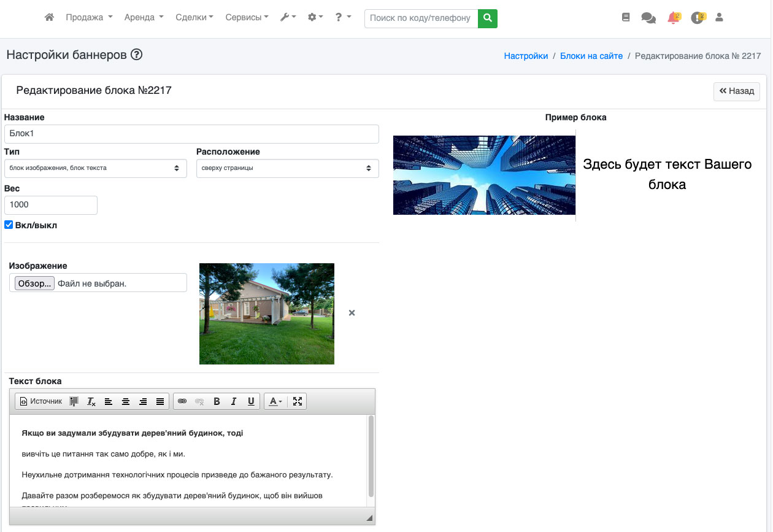Open the Сервисы menu

click(247, 18)
